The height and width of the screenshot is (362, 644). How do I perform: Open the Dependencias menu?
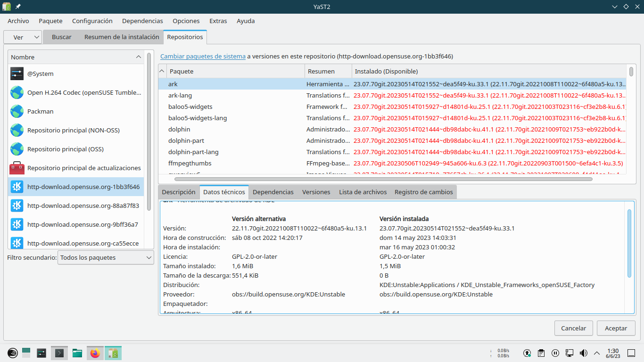click(x=142, y=21)
